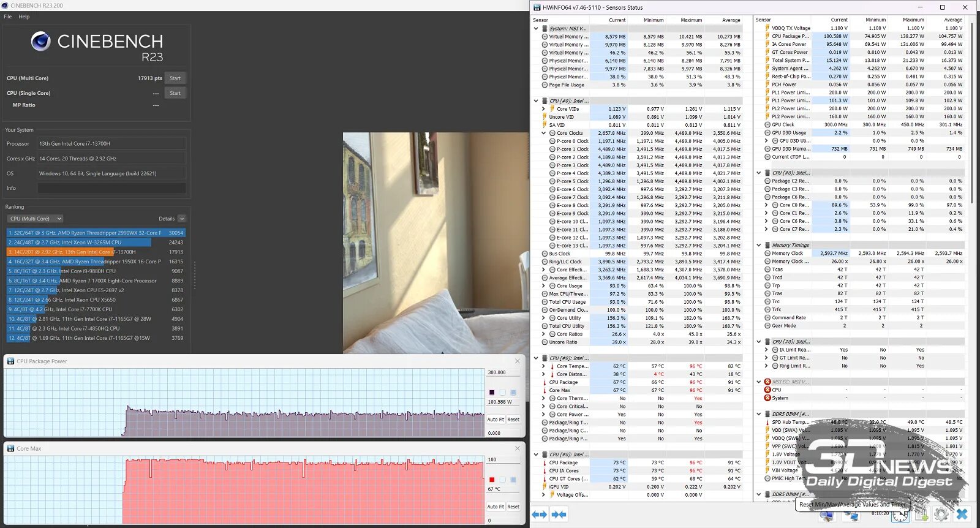Click the chip icon of Memory Timings group
This screenshot has height=528, width=980.
(767, 245)
